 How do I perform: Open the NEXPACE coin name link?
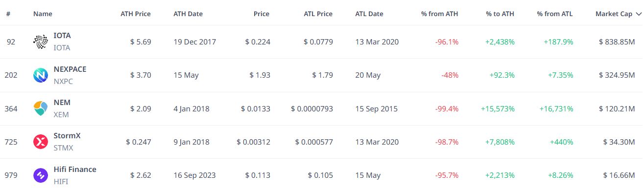coord(70,69)
